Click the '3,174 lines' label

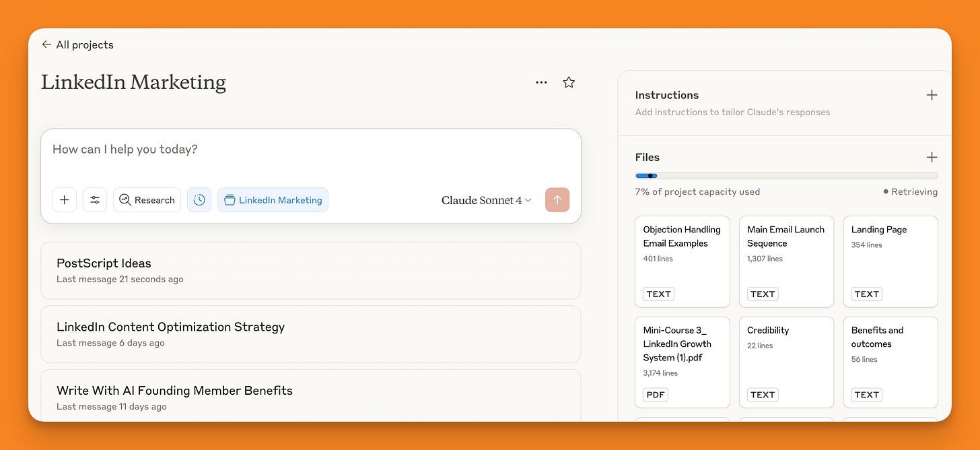[661, 373]
